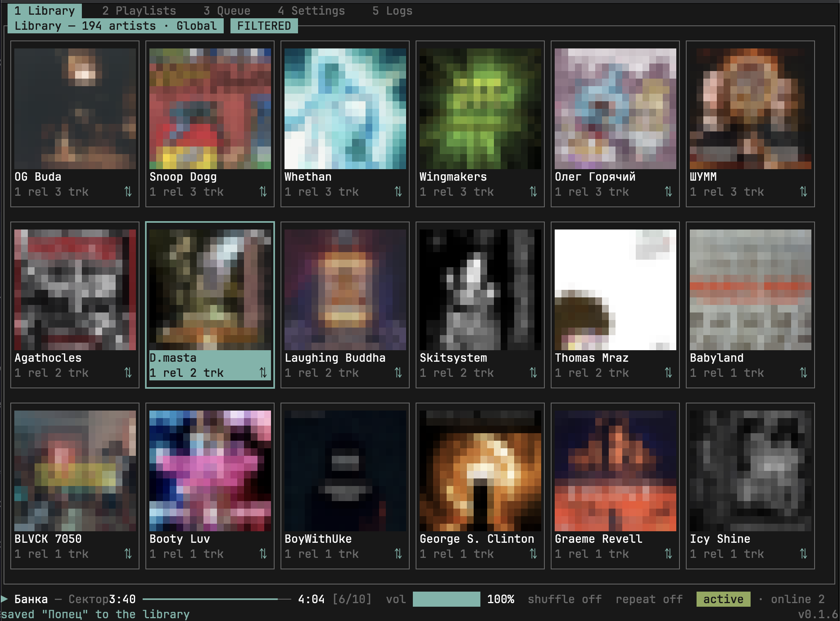Seek on the track progress bar

(x=217, y=599)
